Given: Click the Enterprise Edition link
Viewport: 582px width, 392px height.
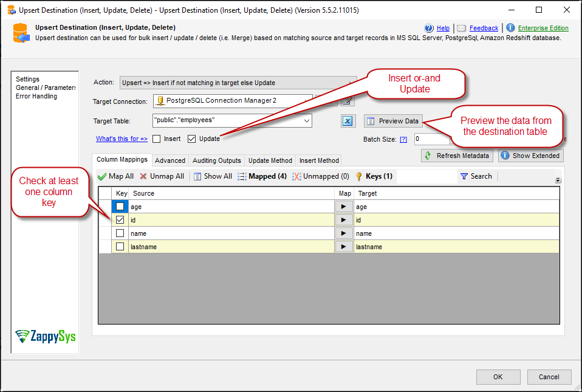Looking at the screenshot, I should click(543, 28).
